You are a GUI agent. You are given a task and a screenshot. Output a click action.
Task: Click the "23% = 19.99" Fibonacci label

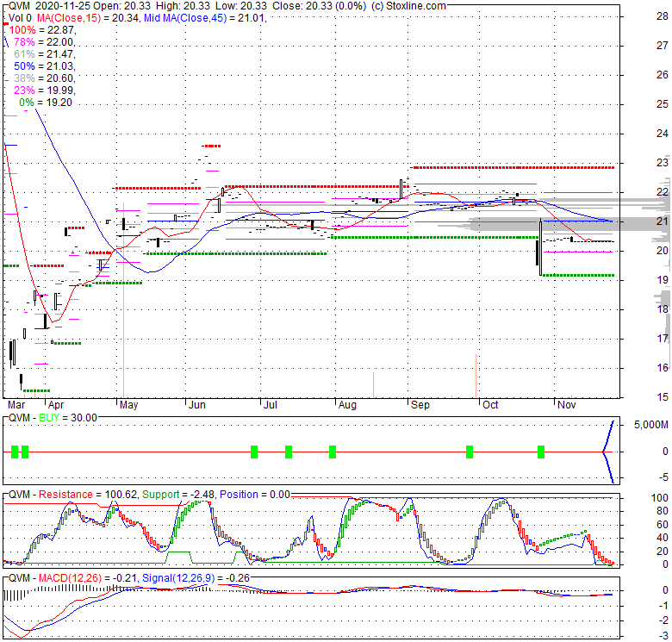[x=44, y=90]
